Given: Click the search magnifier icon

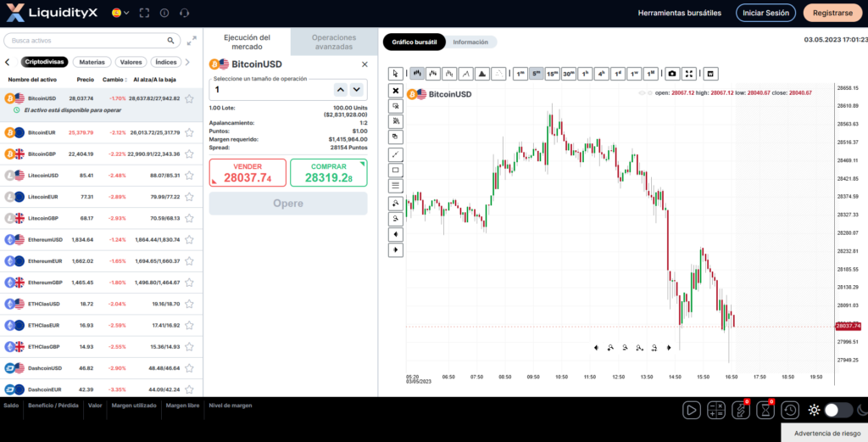Looking at the screenshot, I should [x=170, y=41].
